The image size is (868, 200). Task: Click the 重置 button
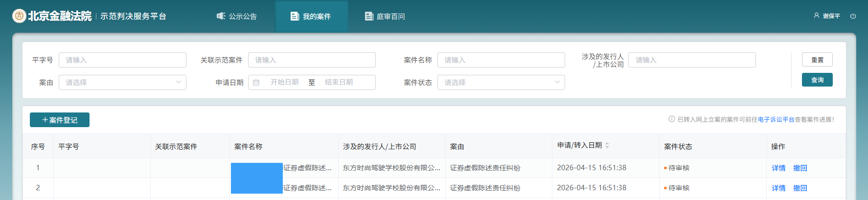pos(817,60)
